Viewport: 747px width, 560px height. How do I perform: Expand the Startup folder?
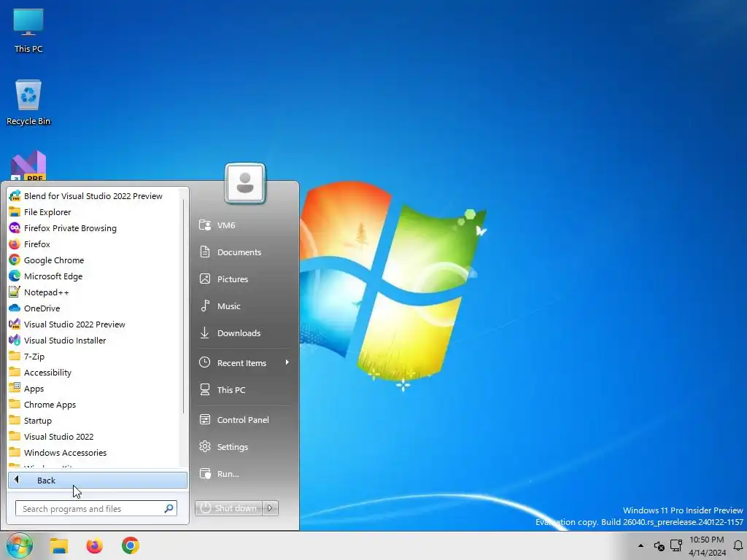[93, 421]
